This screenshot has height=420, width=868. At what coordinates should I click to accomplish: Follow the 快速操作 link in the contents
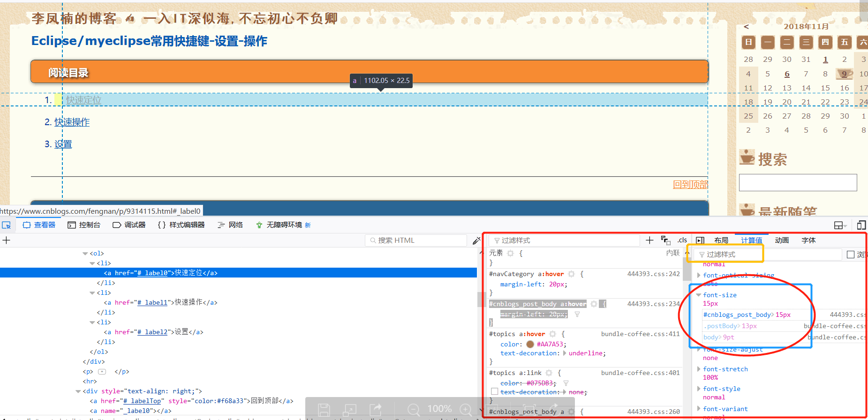pyautogui.click(x=72, y=122)
